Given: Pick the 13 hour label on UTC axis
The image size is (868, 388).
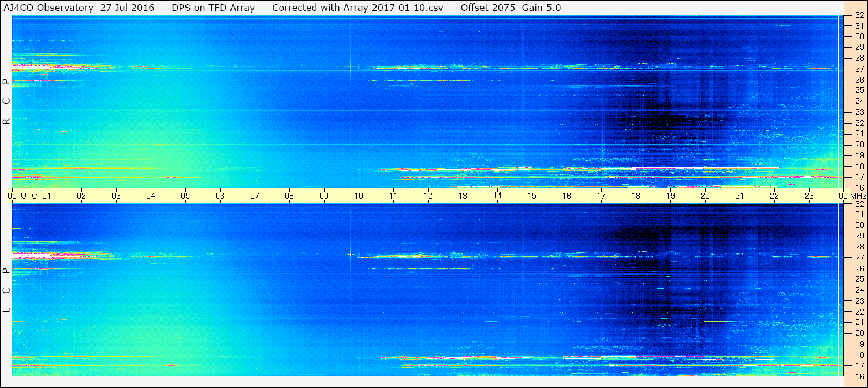Looking at the screenshot, I should (x=463, y=196).
